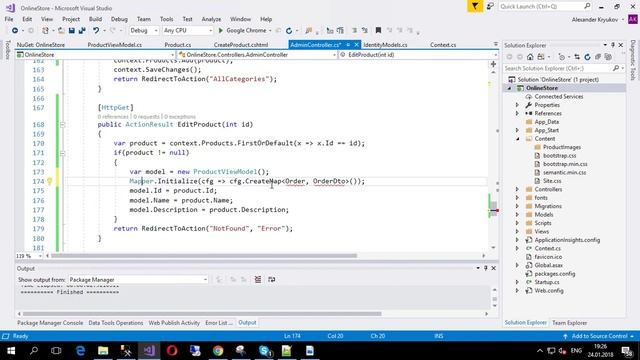
Task: Open Google Chrome from the taskbar
Action: click(x=218, y=351)
